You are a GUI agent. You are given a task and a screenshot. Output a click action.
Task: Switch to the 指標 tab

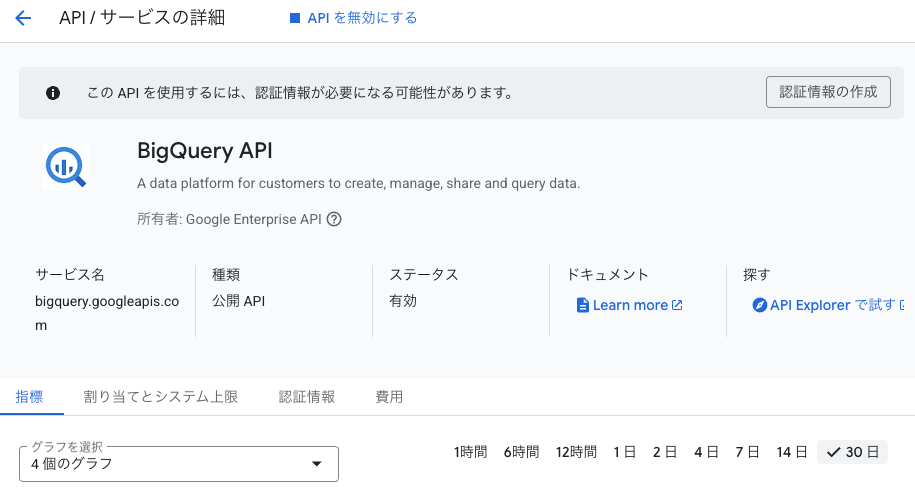tap(29, 397)
